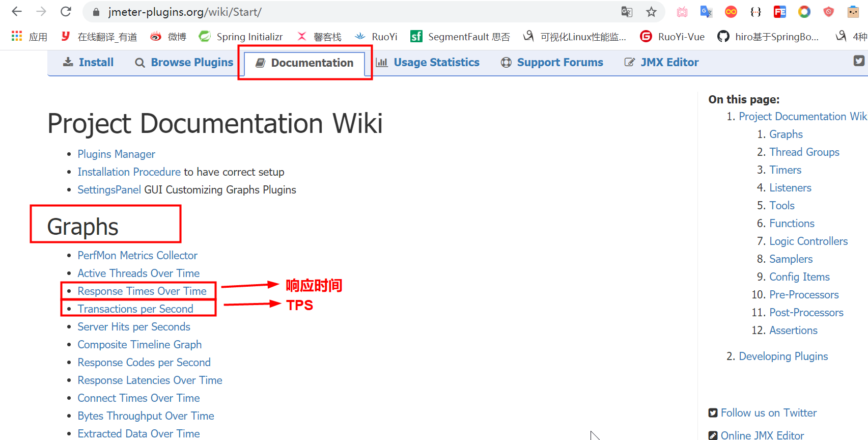Click the site padlock icon in the address bar
Screen dimensions: 868x440
click(96, 12)
